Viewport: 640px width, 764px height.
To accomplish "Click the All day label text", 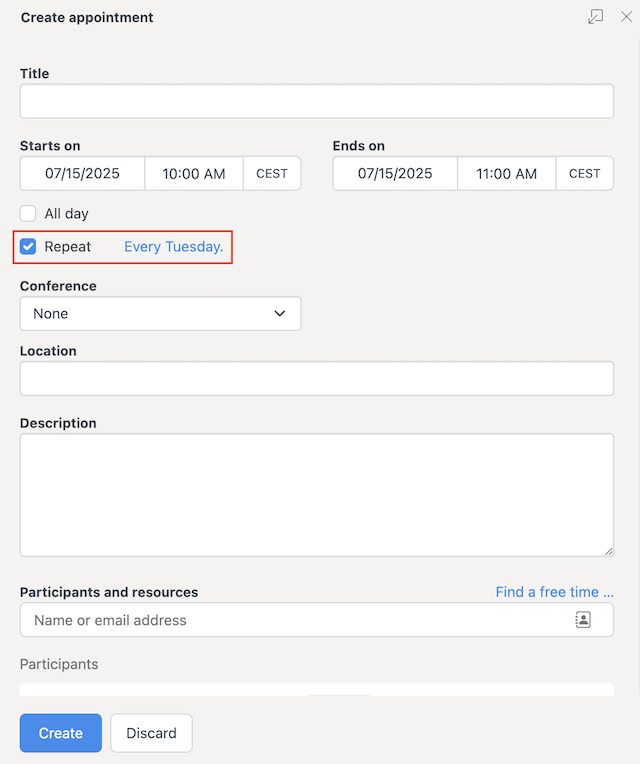I will 66,213.
